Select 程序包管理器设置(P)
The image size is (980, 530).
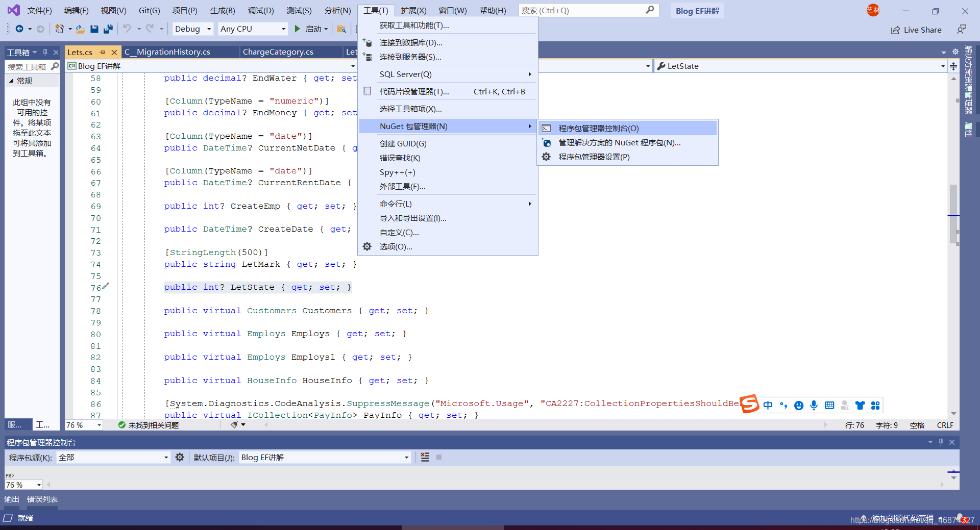[x=628, y=157]
